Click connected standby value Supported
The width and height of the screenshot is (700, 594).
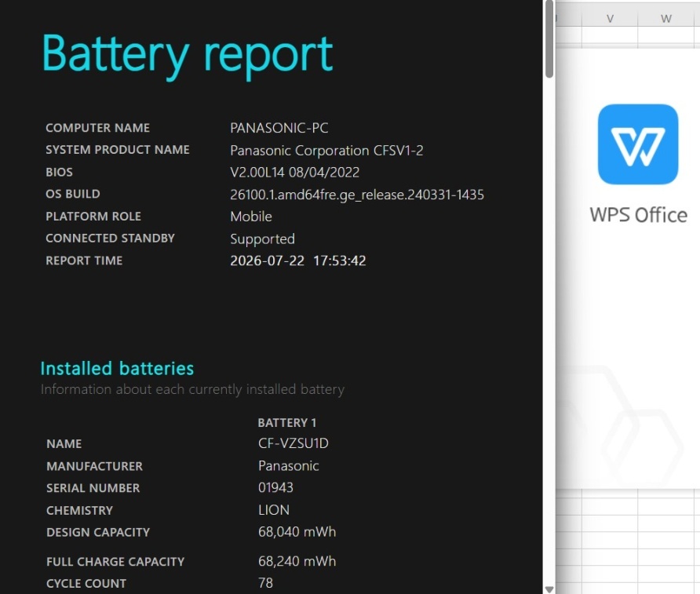tap(262, 239)
